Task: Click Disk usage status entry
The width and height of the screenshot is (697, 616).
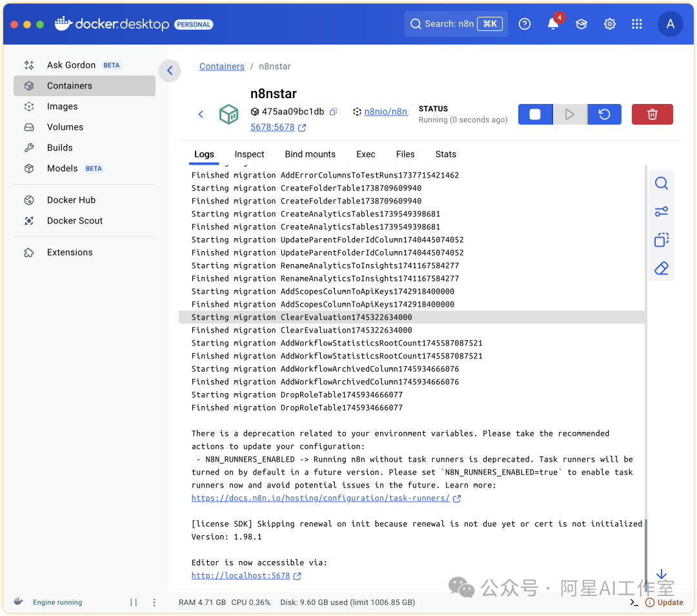Action: tap(348, 602)
